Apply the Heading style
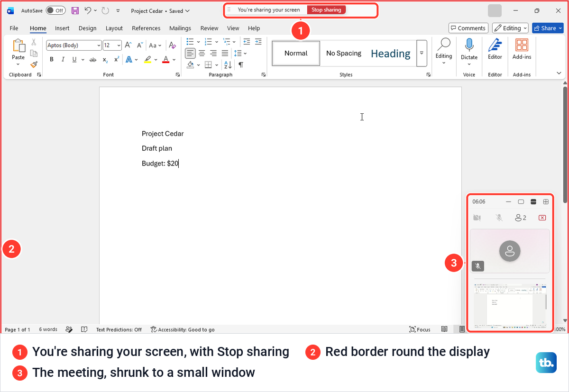Screen dimensions: 569x392 391,54
